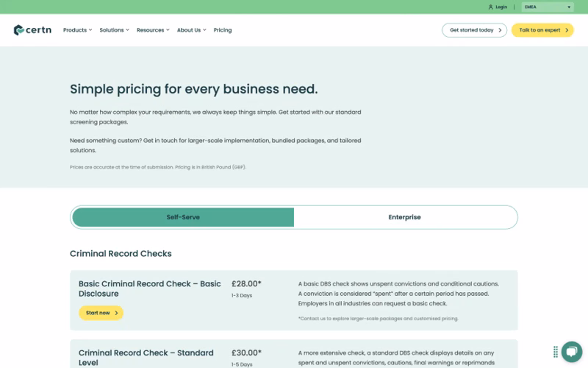Click the 1-3 Days turnaround text
Image resolution: width=588 pixels, height=368 pixels.
tap(242, 296)
